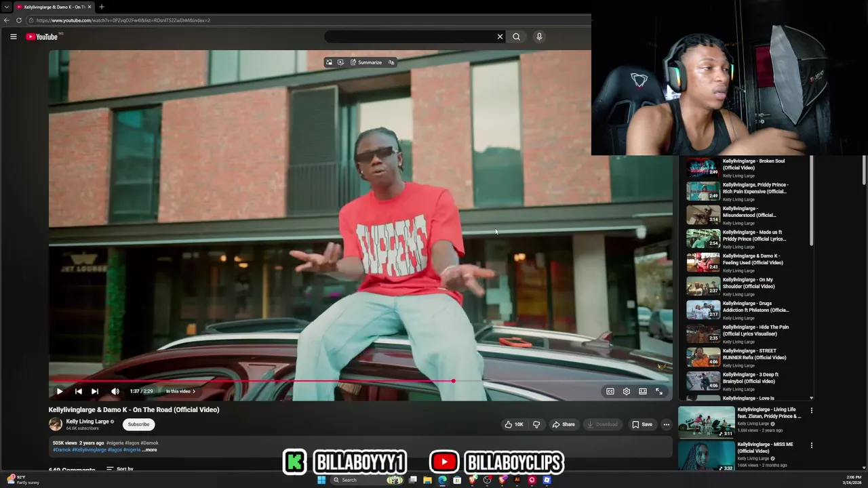This screenshot has width=868, height=488.
Task: Share the video
Action: (x=564, y=424)
